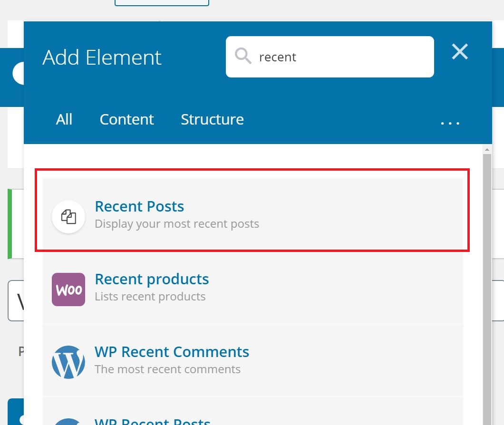Open the three-dots more categories menu
Viewport: 504px width, 425px height.
click(x=450, y=123)
